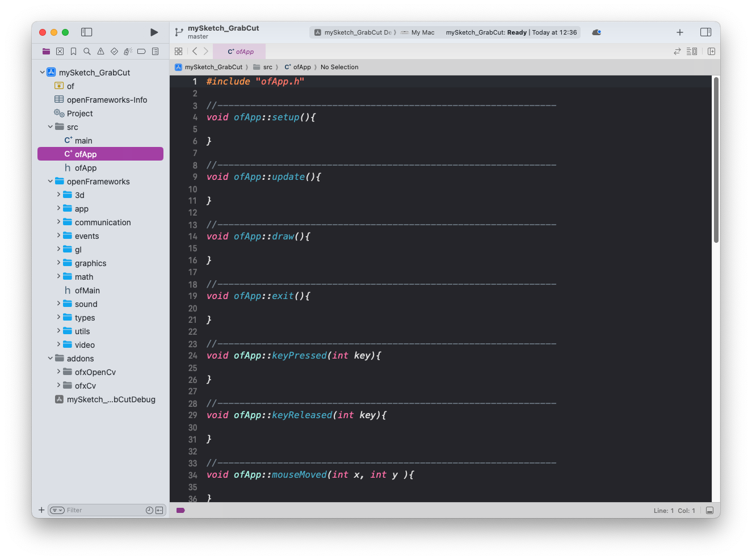Go back in editor history
The image size is (752, 560).
pyautogui.click(x=195, y=51)
